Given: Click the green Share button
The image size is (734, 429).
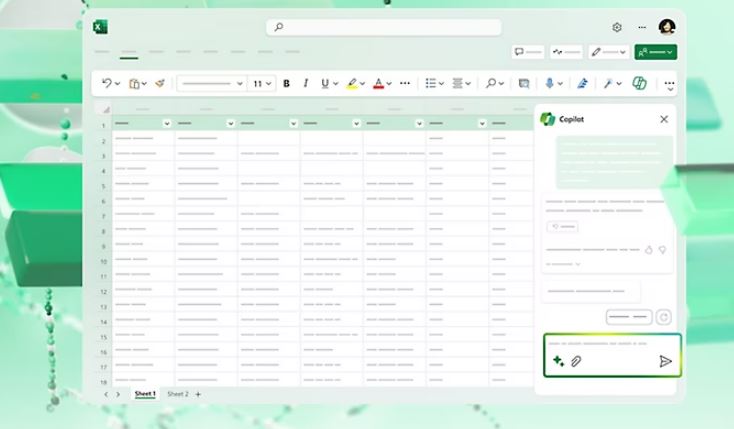Looking at the screenshot, I should (656, 52).
